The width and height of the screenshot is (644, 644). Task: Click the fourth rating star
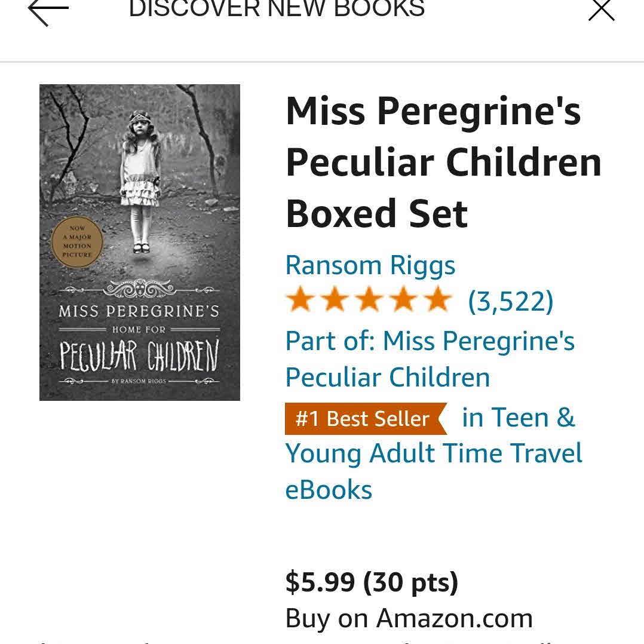pyautogui.click(x=404, y=300)
